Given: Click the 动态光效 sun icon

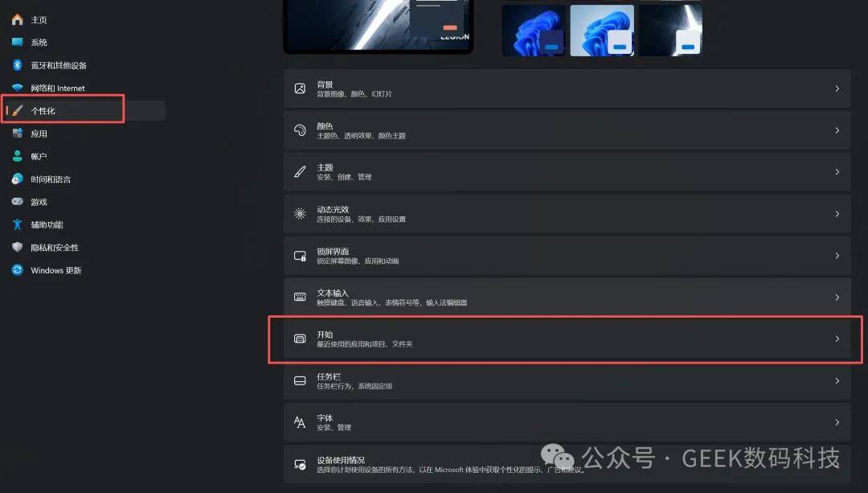Looking at the screenshot, I should [300, 214].
